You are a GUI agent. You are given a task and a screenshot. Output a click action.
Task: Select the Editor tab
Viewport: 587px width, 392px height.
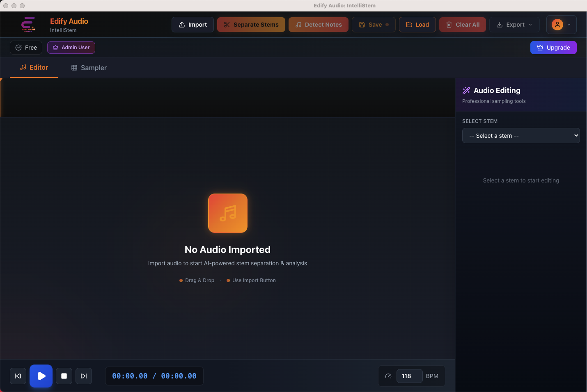point(34,68)
